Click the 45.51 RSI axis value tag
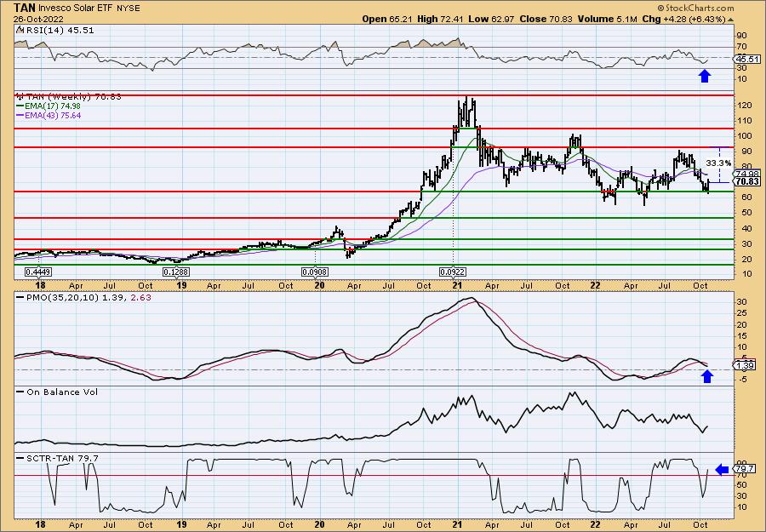Image resolution: width=766 pixels, height=532 pixels. pos(747,59)
